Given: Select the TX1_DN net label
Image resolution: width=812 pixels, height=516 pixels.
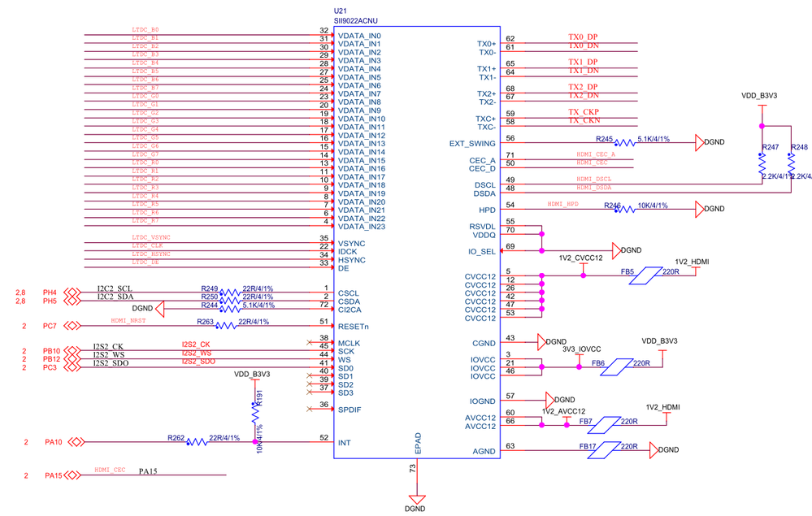Looking at the screenshot, I should pos(583,71).
